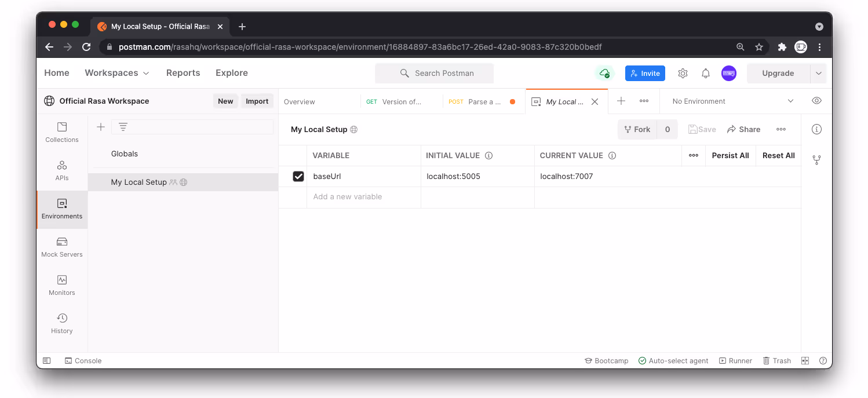Click the New button

click(x=225, y=101)
